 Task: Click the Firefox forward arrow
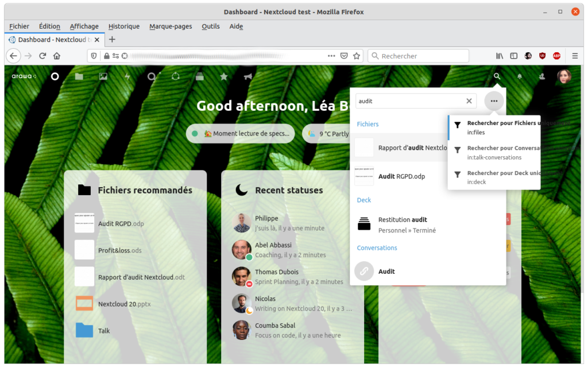(28, 56)
